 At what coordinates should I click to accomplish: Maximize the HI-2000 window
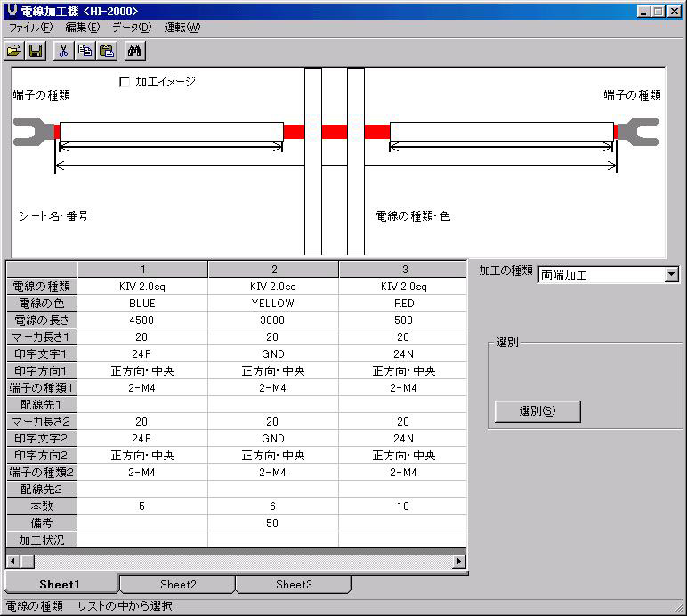(x=658, y=11)
